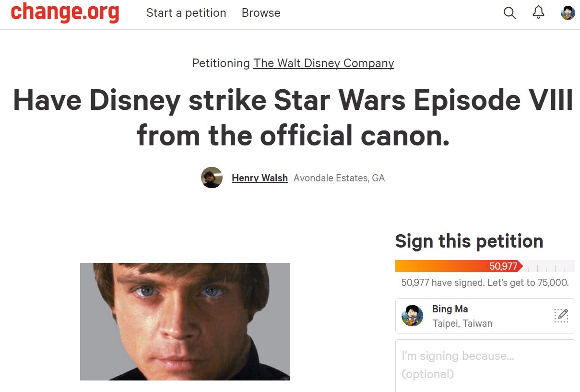Click the Sign this petition heading

[x=469, y=241]
